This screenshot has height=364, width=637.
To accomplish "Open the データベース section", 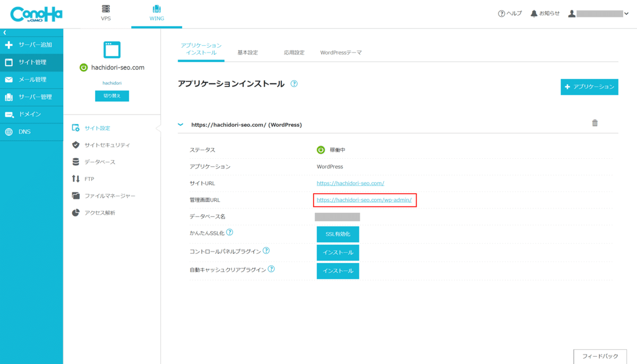I will [93, 162].
